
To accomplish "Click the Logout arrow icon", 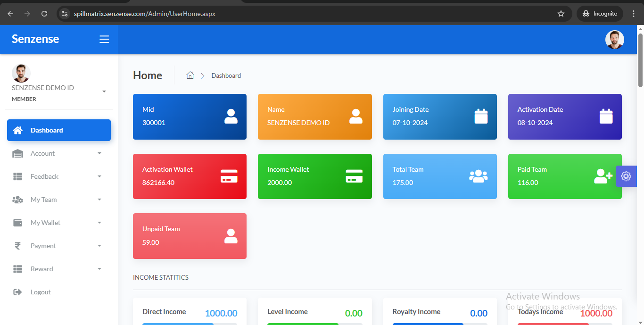I will (x=17, y=292).
